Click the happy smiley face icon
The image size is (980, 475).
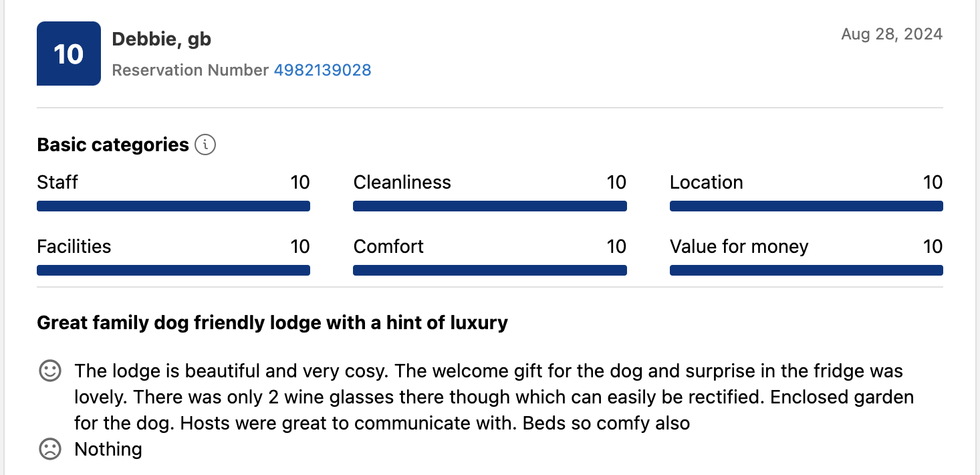pyautogui.click(x=50, y=371)
